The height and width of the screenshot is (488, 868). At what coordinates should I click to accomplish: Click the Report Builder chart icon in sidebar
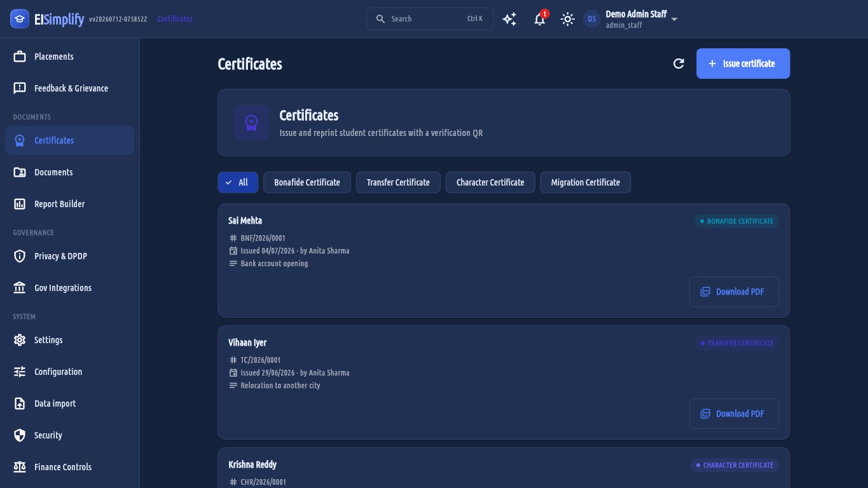pyautogui.click(x=20, y=204)
